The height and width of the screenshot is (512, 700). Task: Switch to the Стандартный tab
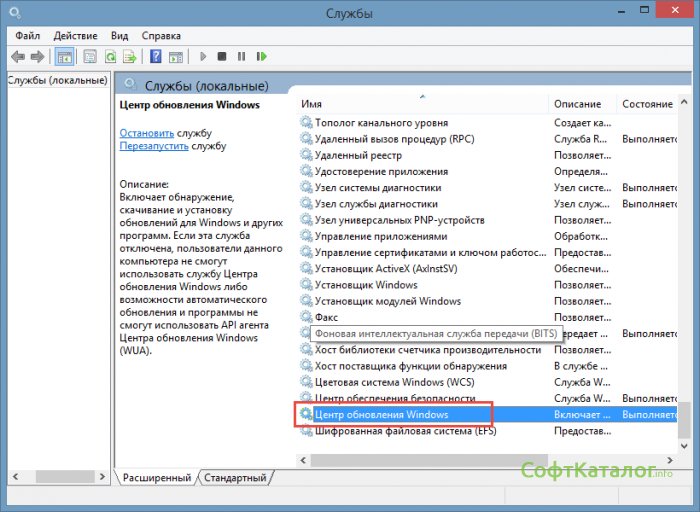[x=235, y=478]
